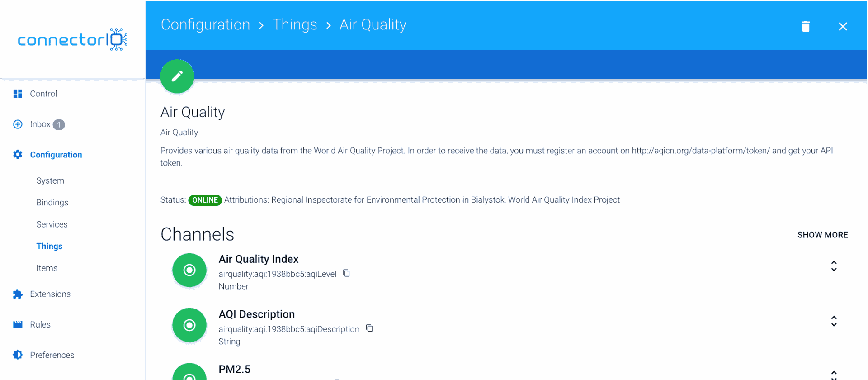The height and width of the screenshot is (380, 868).
Task: Open Items under Configuration
Action: point(47,268)
